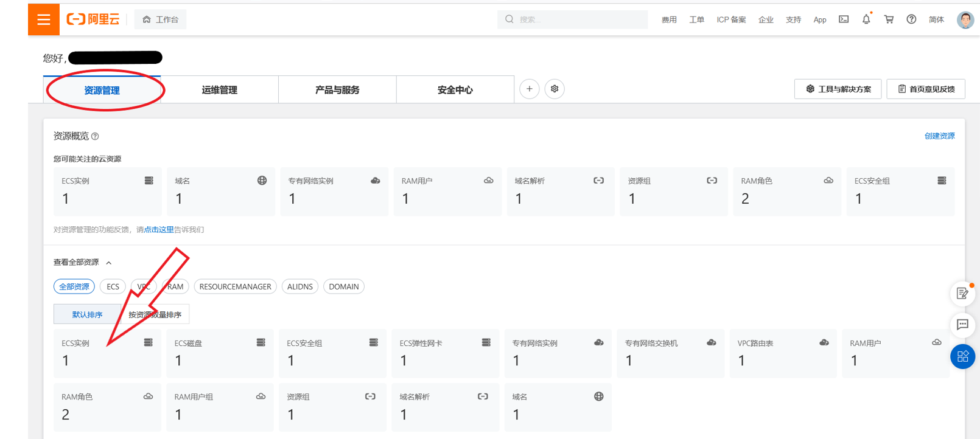This screenshot has height=439, width=980.
Task: Choose 按资源数量排序 sorting
Action: tap(155, 314)
